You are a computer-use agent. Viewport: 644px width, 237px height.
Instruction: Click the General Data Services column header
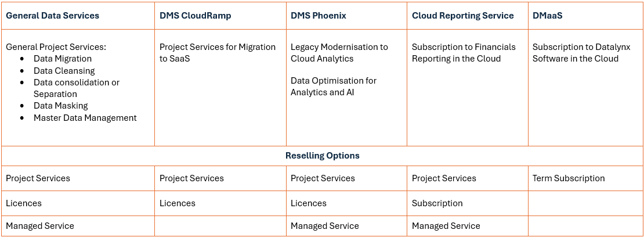[x=52, y=16]
